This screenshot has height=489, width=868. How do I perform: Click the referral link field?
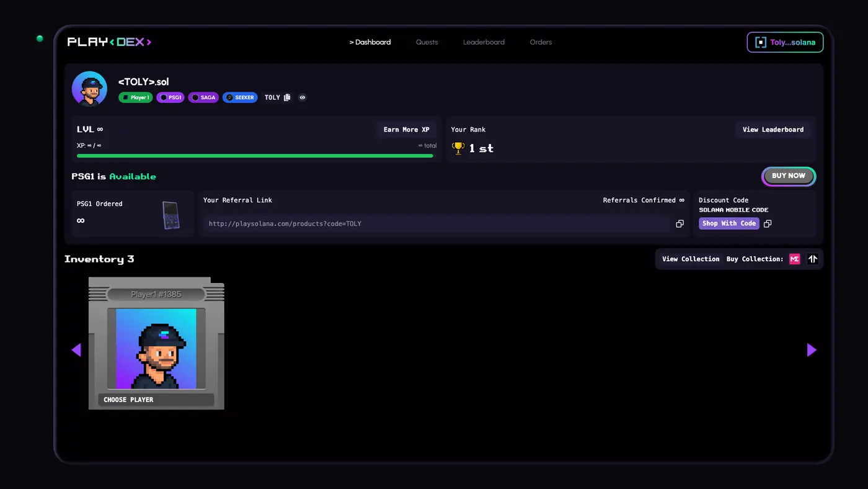[436, 223]
